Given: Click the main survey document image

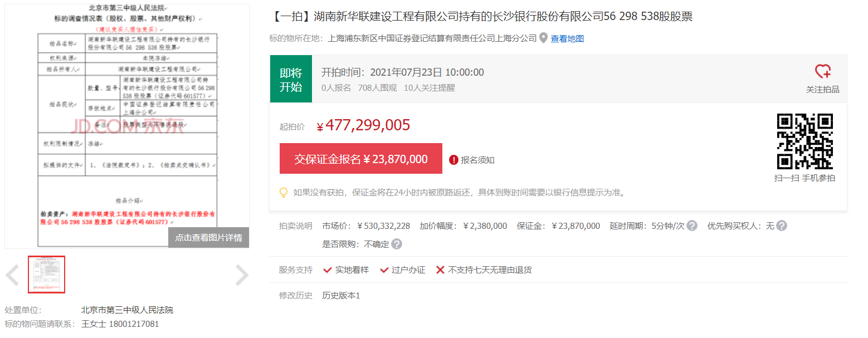Looking at the screenshot, I should pyautogui.click(x=127, y=126).
